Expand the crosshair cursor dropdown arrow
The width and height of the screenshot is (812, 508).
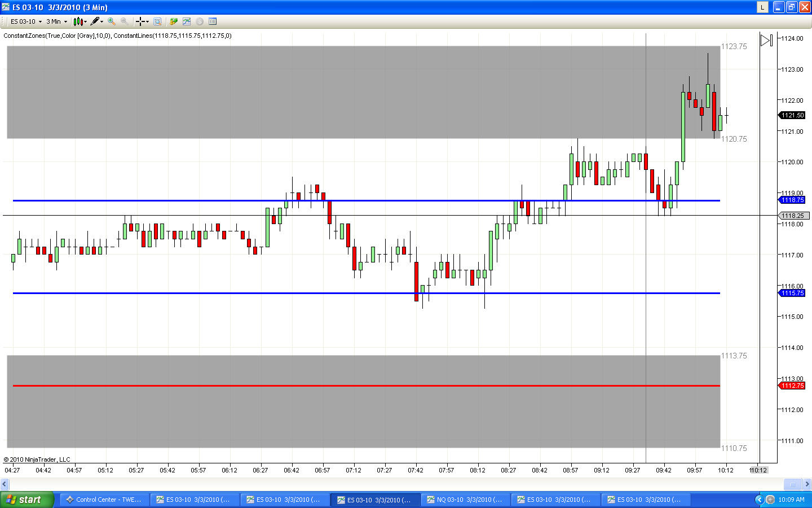click(147, 21)
